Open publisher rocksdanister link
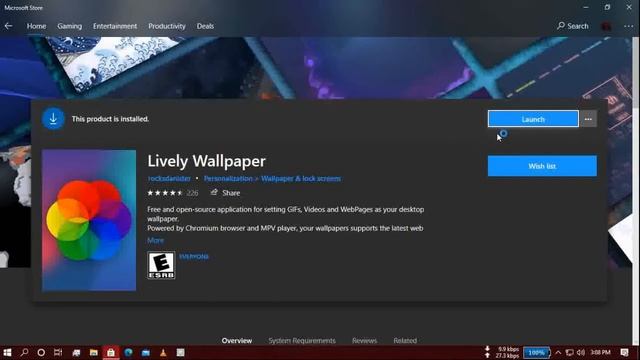The image size is (640, 360). [169, 179]
